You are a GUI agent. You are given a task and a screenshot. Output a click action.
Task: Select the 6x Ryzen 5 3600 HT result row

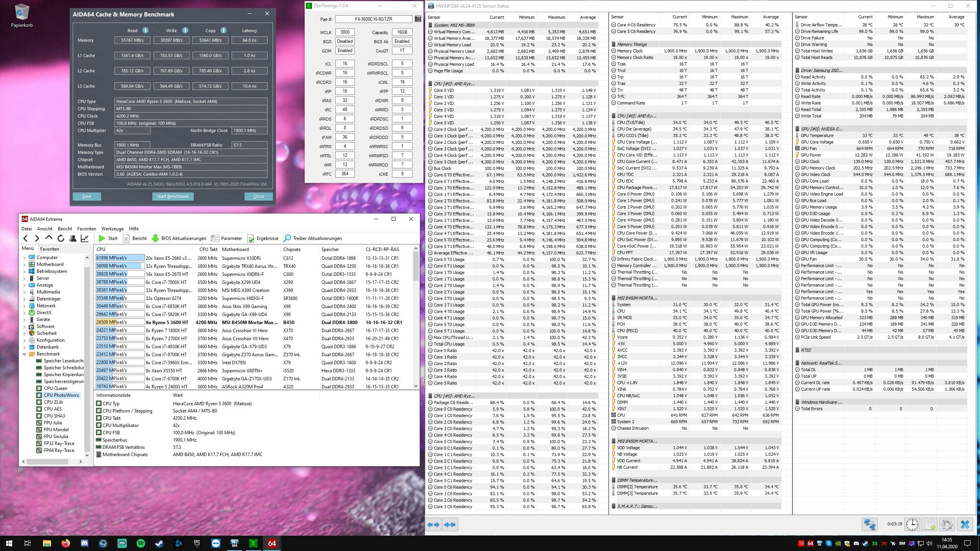point(254,323)
